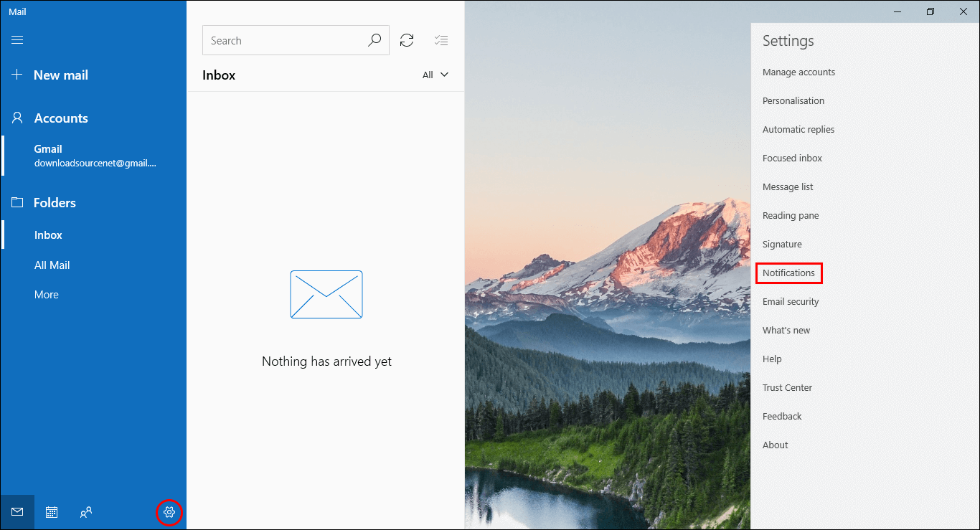Restore down the Mail window
Image resolution: width=980 pixels, height=530 pixels.
[x=930, y=11]
